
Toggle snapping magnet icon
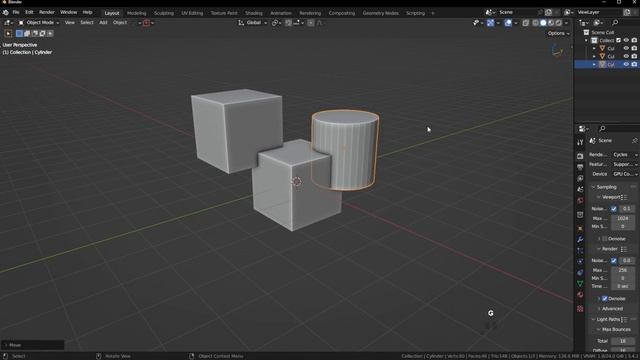pos(289,23)
